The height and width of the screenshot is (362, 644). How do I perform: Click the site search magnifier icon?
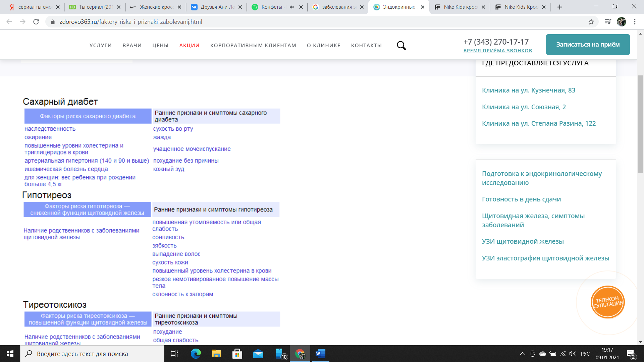(401, 45)
